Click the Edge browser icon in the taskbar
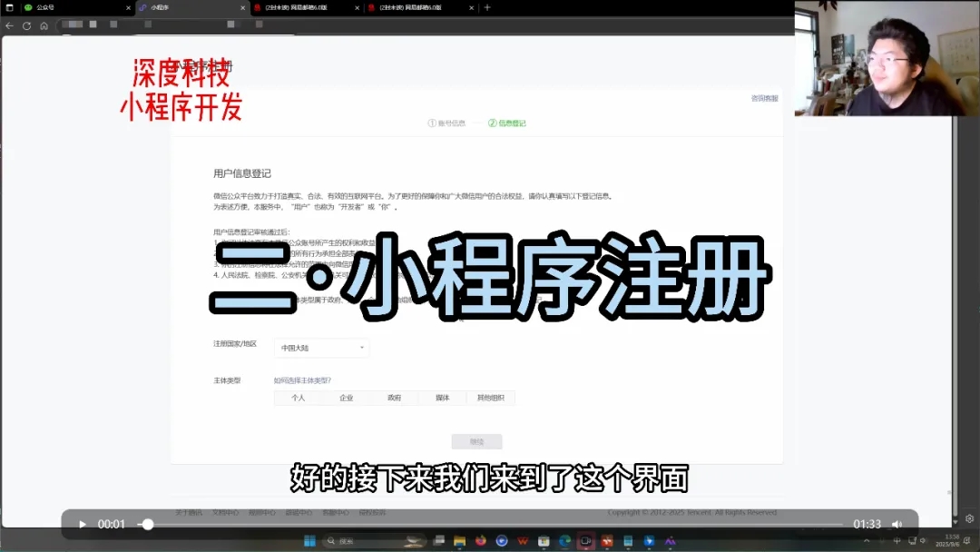Viewport: 980px width, 552px height. click(x=564, y=539)
